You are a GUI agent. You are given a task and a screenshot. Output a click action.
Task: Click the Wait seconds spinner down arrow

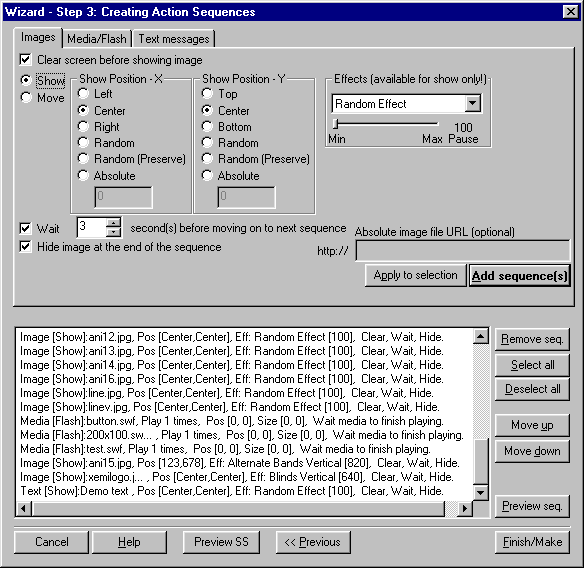coord(113,232)
